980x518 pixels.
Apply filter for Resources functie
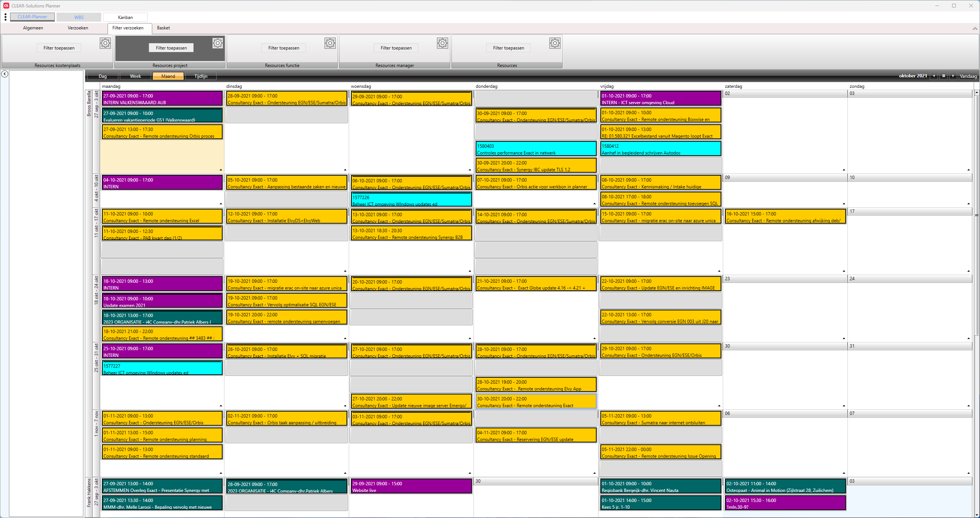pyautogui.click(x=284, y=48)
